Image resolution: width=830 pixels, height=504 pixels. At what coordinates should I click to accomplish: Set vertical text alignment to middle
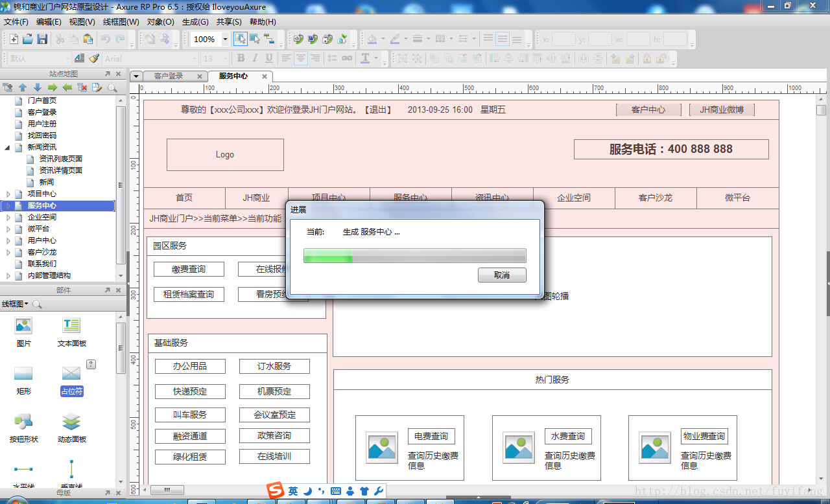(503, 39)
